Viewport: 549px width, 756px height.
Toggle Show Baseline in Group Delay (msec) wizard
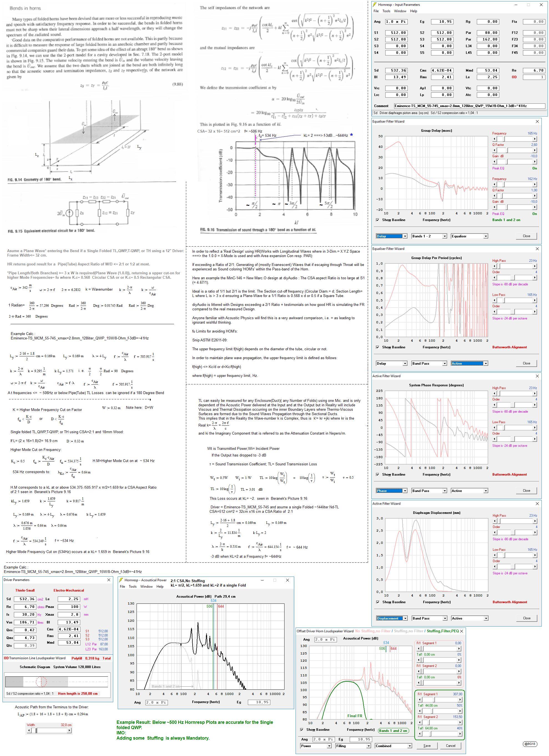click(x=377, y=220)
